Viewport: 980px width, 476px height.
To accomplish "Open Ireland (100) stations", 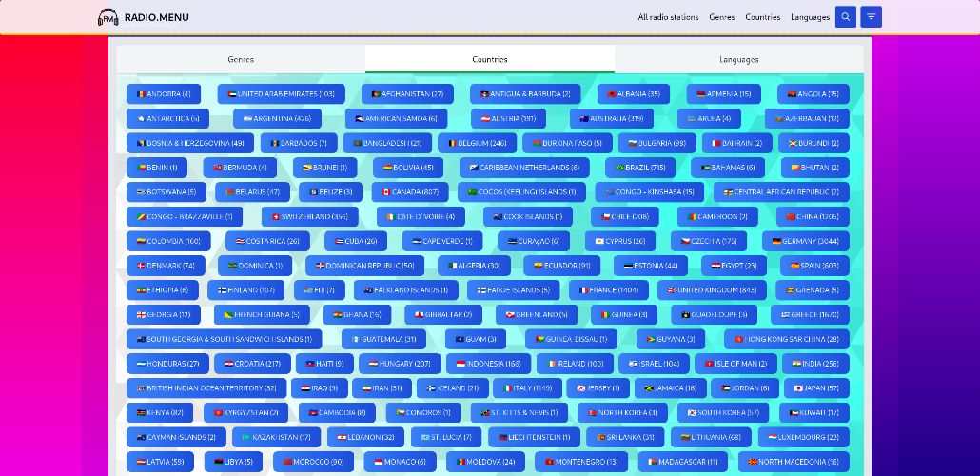I will [575, 364].
